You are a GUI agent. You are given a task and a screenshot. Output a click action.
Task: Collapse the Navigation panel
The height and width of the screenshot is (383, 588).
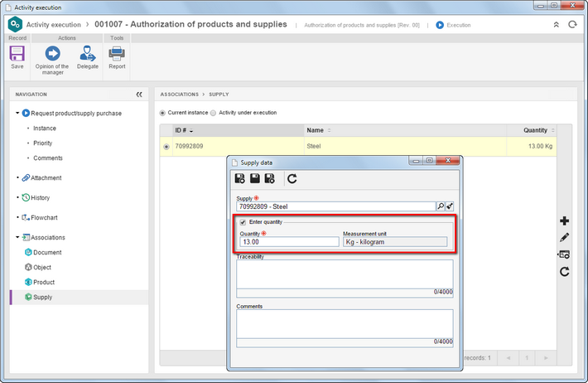[x=139, y=95]
